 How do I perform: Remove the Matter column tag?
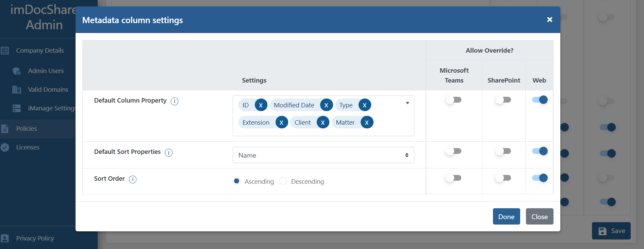pos(367,122)
